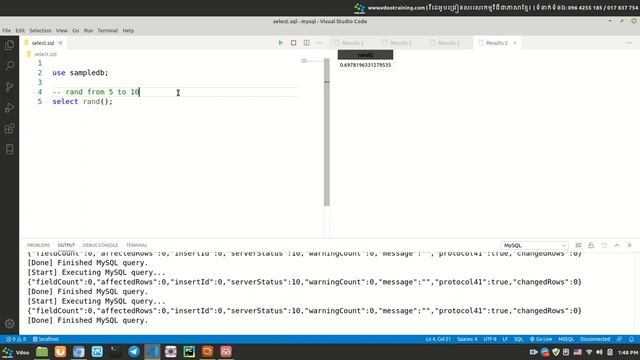Switch to the Terminal panel tab

tap(137, 245)
